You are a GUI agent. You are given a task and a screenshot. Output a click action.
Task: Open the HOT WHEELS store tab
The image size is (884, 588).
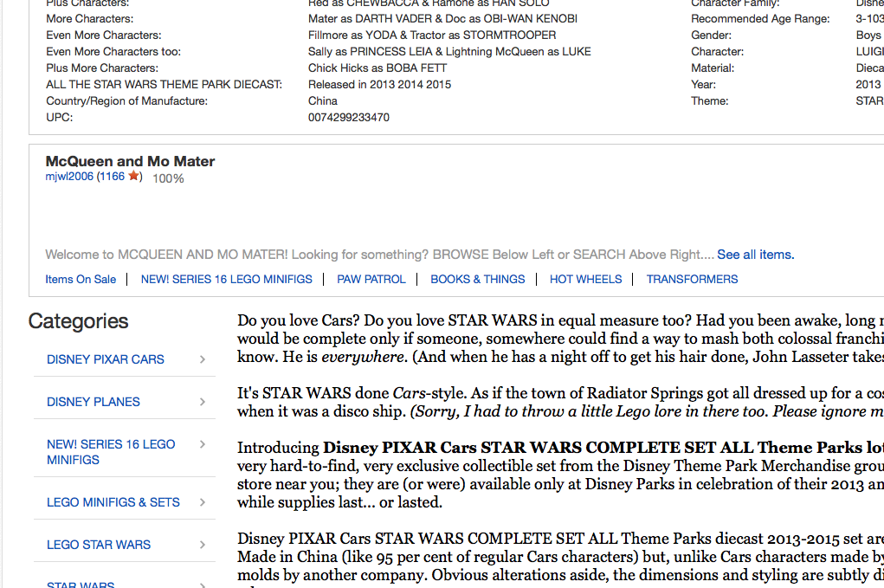pyautogui.click(x=586, y=279)
